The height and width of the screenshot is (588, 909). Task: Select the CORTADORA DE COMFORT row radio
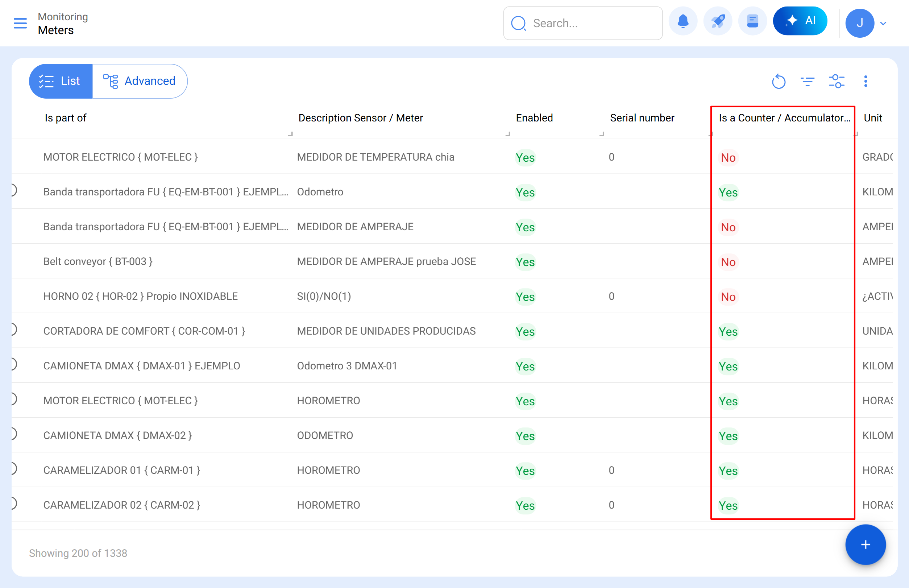click(x=14, y=330)
